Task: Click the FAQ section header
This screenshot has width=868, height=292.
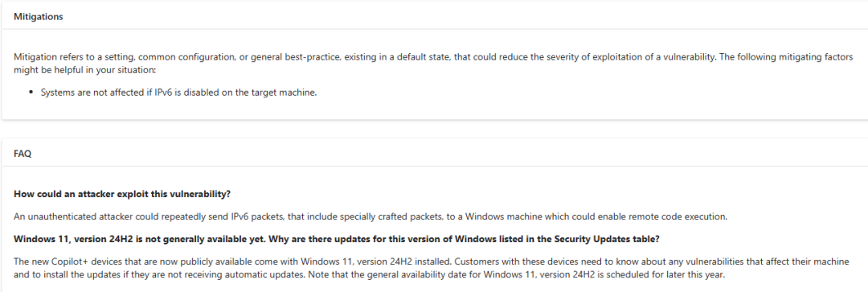Action: tap(23, 154)
